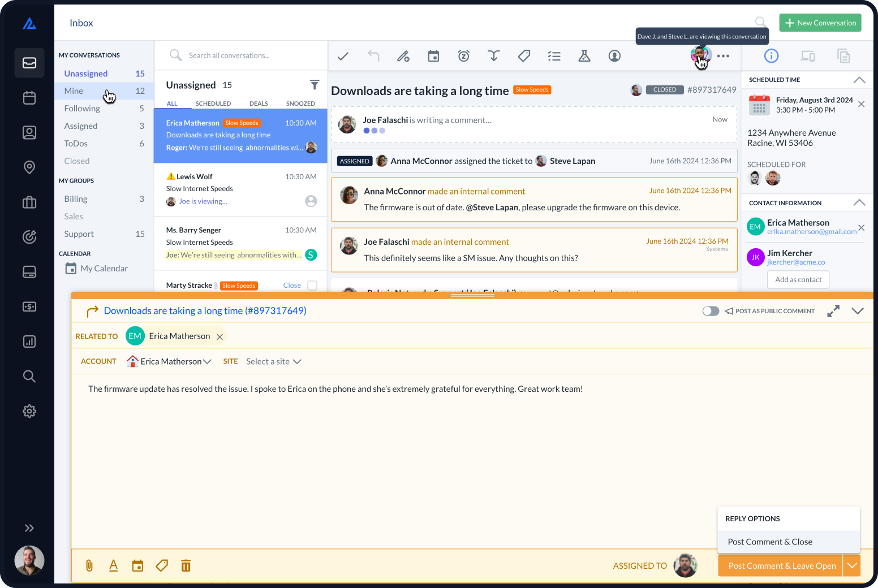Enable Post as Public Comment toggle
Image resolution: width=878 pixels, height=588 pixels.
point(711,311)
